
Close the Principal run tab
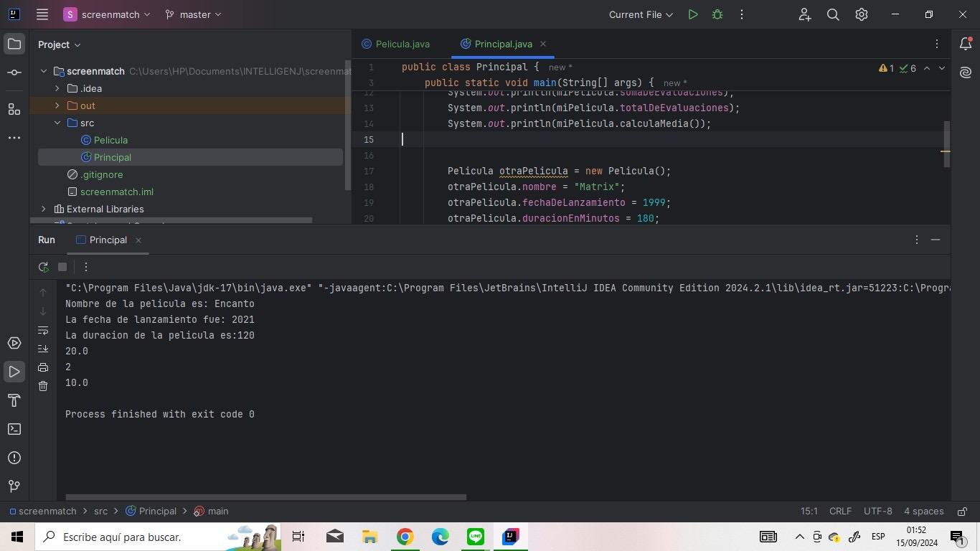point(138,240)
